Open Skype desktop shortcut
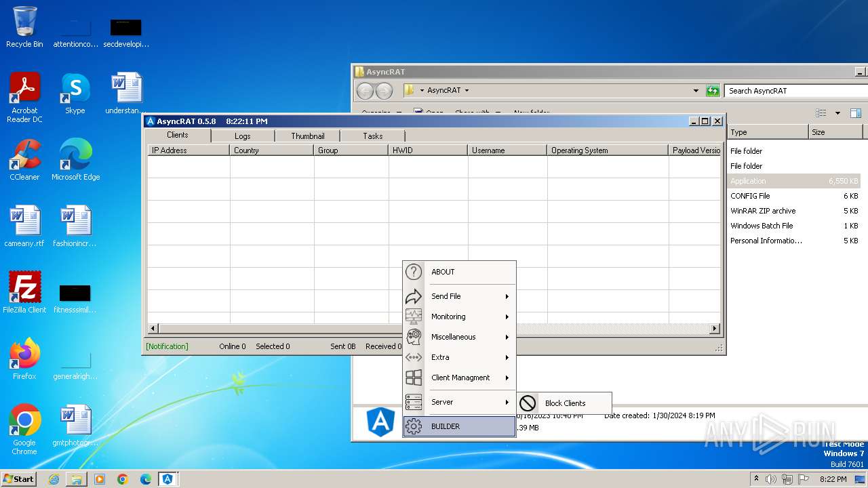Screen dimensions: 868x488 pyautogui.click(x=75, y=94)
